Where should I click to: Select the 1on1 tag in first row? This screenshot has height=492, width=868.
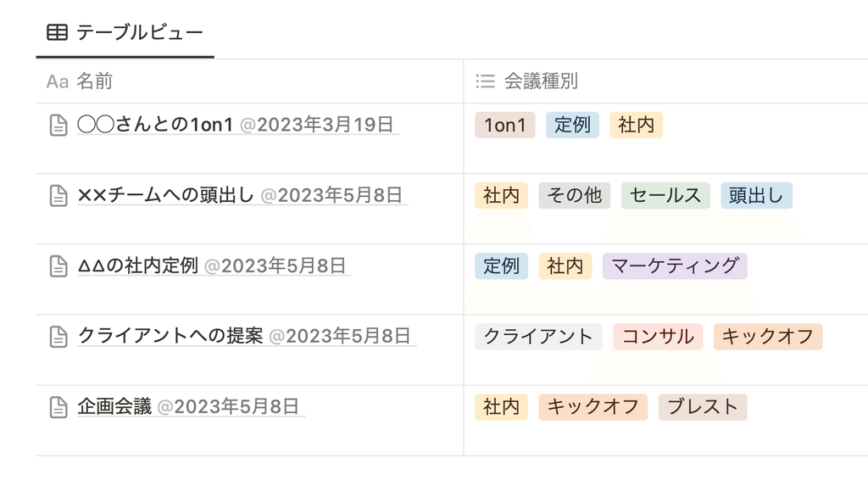(x=505, y=126)
